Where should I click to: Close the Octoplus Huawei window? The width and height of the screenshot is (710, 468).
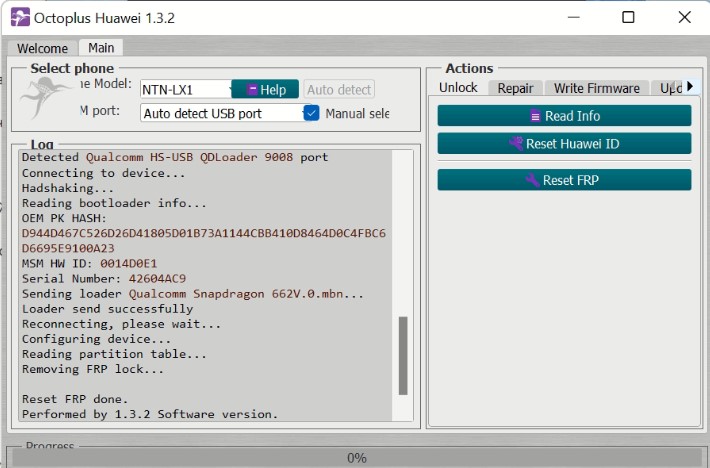coord(685,17)
